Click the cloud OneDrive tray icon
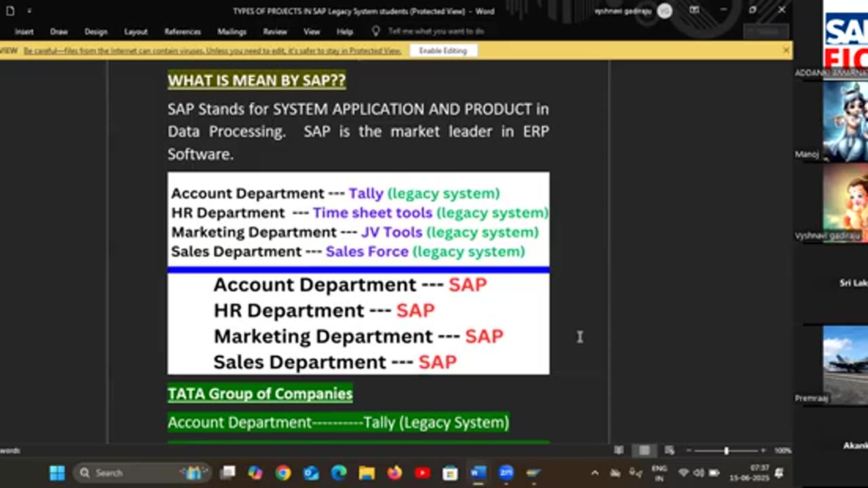Image resolution: width=868 pixels, height=488 pixels. tap(615, 473)
